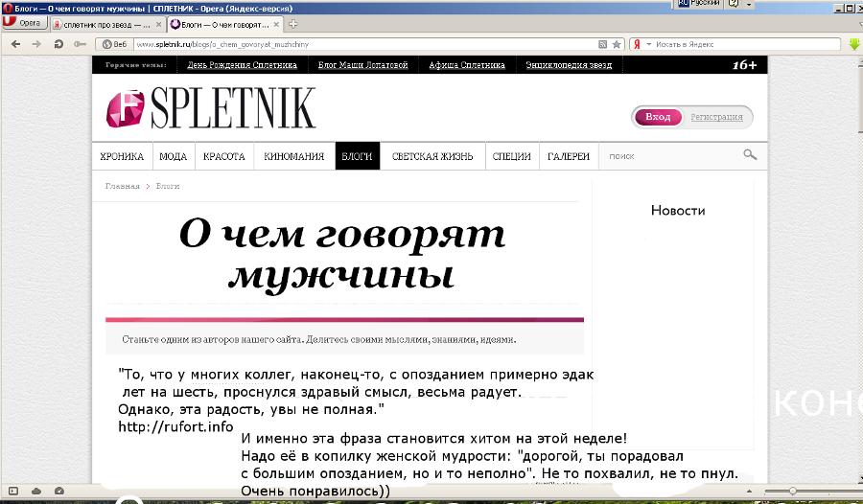Open the Регистрация link
This screenshot has height=504, width=863.
tap(716, 117)
